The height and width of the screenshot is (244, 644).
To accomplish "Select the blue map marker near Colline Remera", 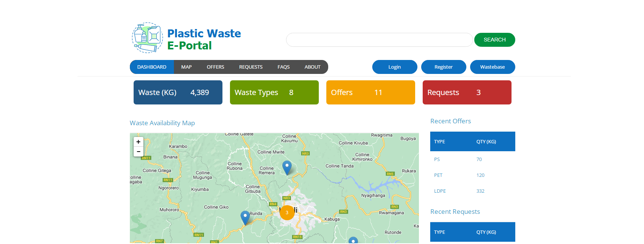I will 287,168.
